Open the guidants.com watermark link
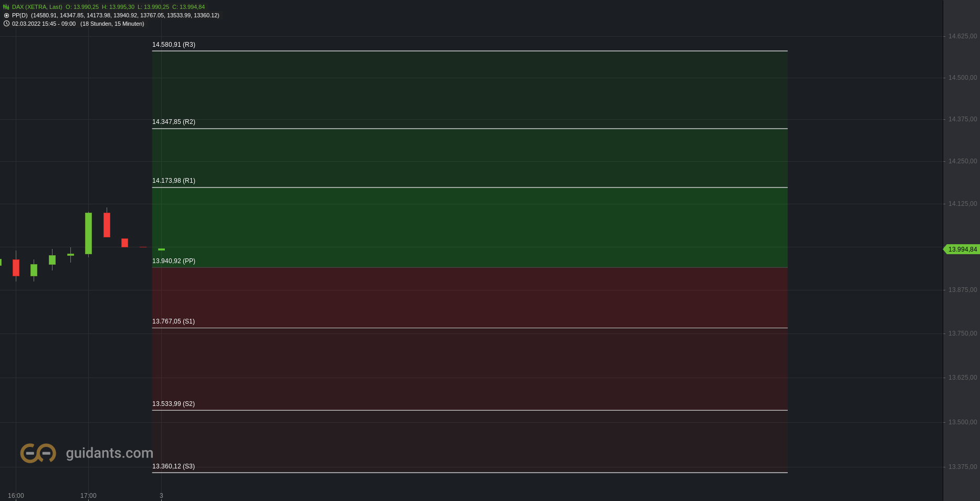 (x=109, y=453)
